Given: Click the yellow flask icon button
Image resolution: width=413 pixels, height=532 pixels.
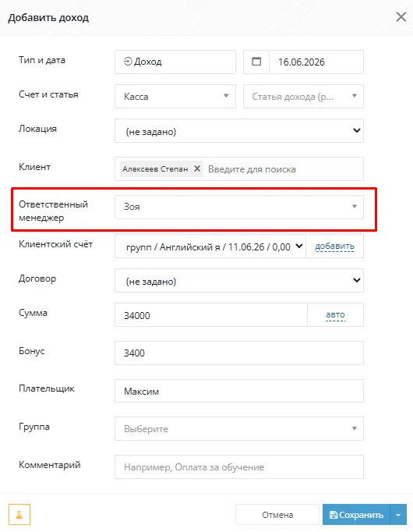Looking at the screenshot, I should (x=19, y=514).
